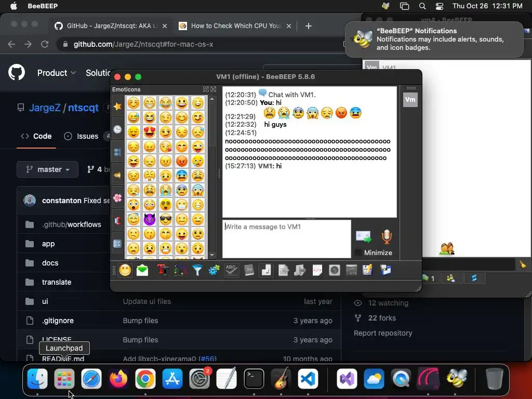Open Spotlight search in the menu bar
Image resolution: width=532 pixels, height=399 pixels.
[422, 6]
